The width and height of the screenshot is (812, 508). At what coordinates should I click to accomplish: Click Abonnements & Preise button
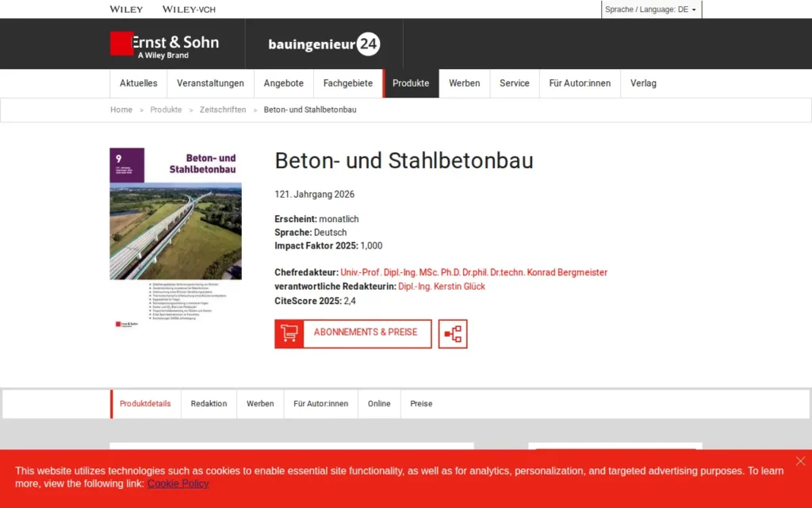pos(353,334)
